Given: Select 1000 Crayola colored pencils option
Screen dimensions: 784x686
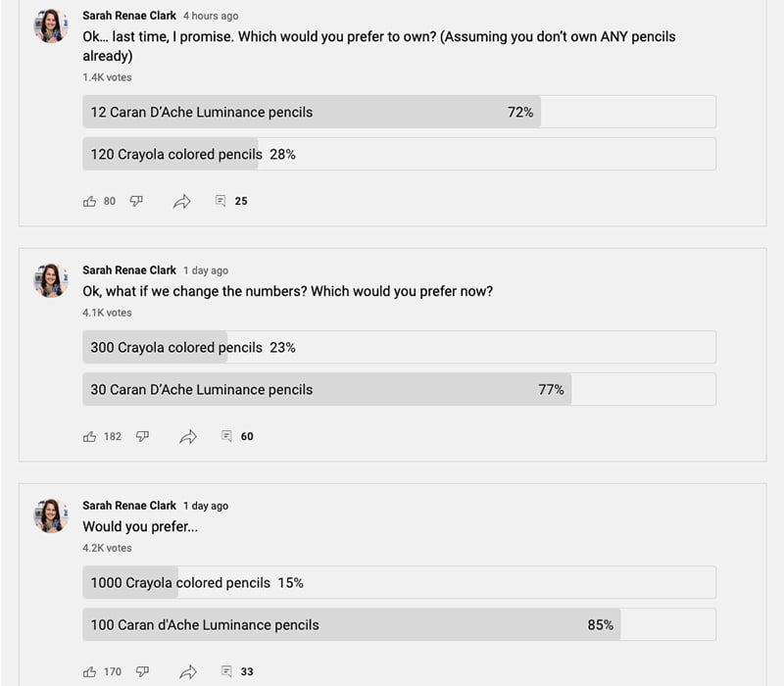Looking at the screenshot, I should point(400,582).
